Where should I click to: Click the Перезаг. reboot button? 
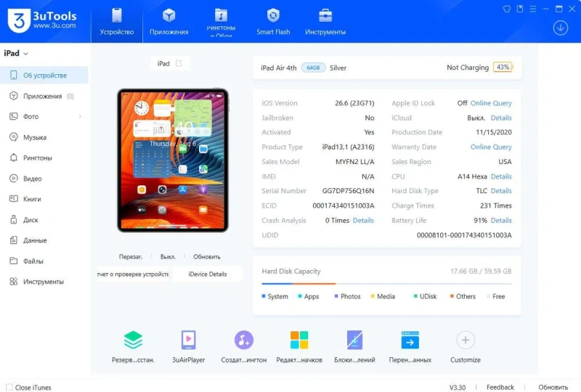coord(131,256)
